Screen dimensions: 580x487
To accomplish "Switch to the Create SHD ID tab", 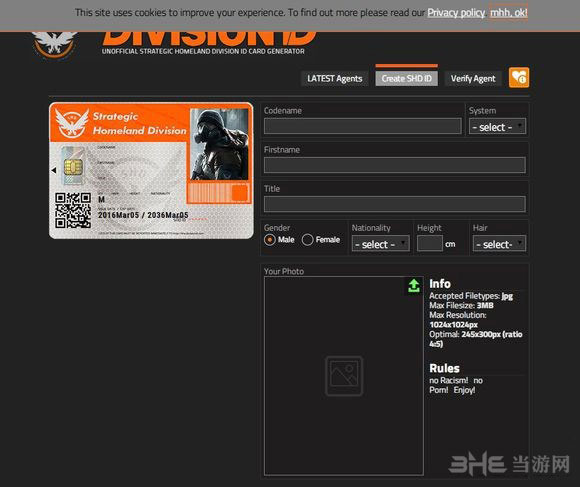I will tap(407, 79).
